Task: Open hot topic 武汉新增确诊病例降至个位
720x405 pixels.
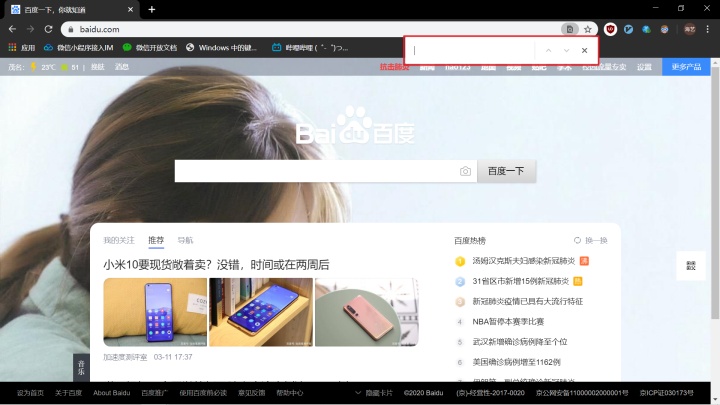Action: point(520,342)
